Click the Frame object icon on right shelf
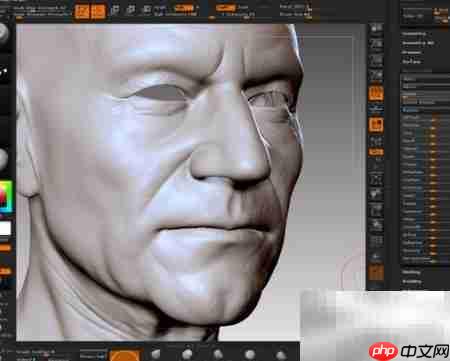Viewport: 450px width, 361px height. (x=376, y=180)
